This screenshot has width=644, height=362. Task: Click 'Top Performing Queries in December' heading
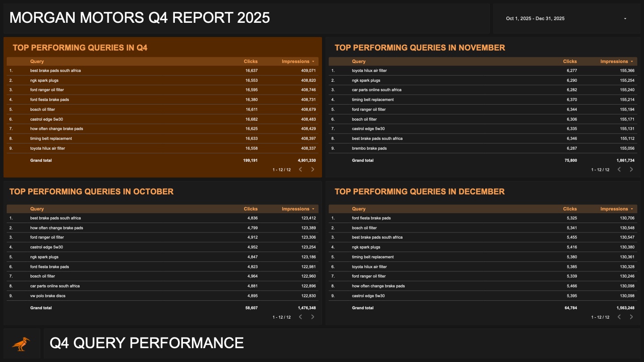(x=419, y=192)
